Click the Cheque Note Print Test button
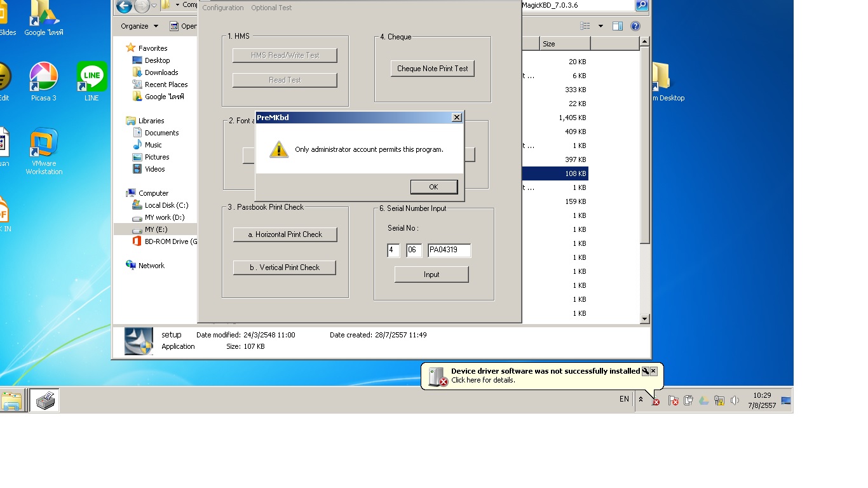The width and height of the screenshot is (868, 488). (x=432, y=69)
